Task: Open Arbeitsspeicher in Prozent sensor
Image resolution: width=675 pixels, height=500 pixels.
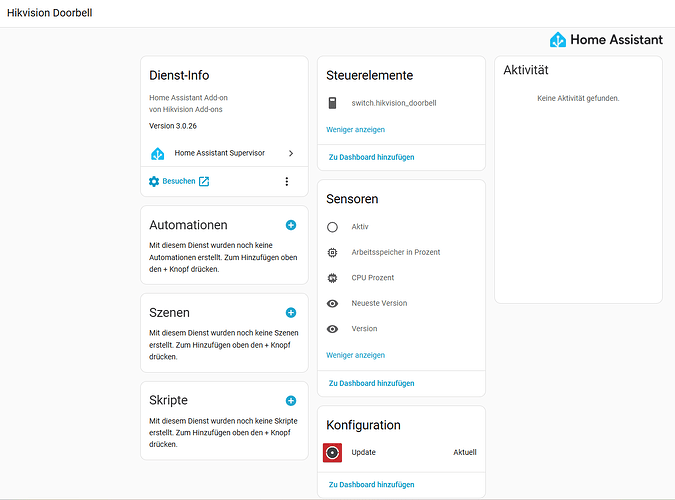Action: 401,252
